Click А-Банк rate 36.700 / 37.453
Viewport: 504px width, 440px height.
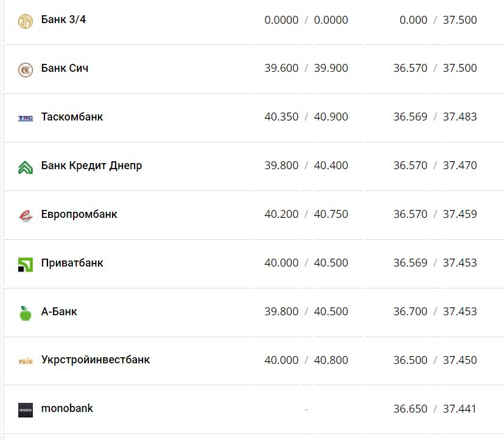point(435,312)
